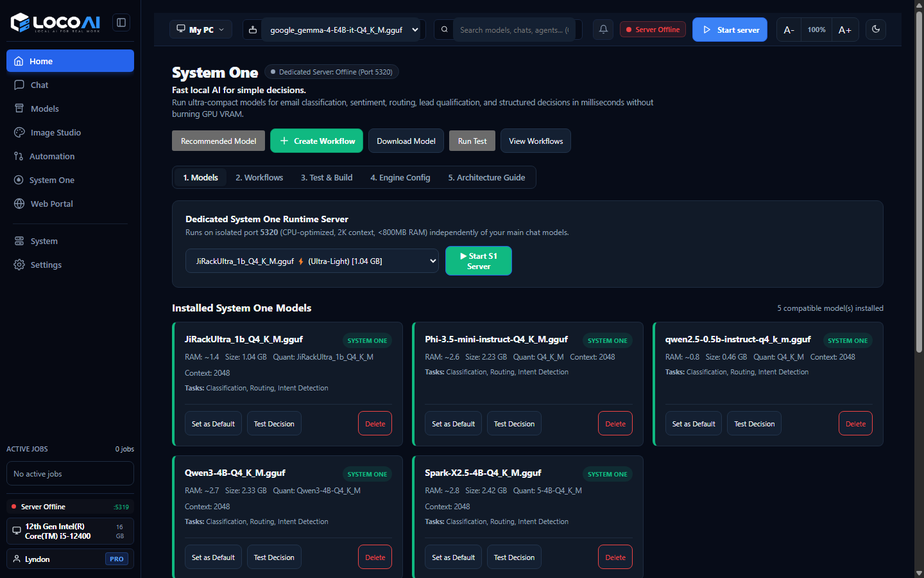The width and height of the screenshot is (924, 578).
Task: Delete the Spark-X2.5-4B model
Action: [x=615, y=557]
